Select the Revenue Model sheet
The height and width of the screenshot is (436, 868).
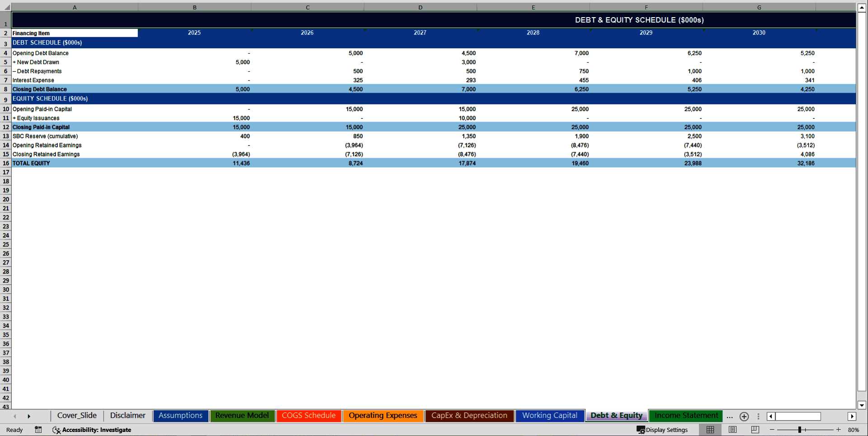(x=242, y=415)
